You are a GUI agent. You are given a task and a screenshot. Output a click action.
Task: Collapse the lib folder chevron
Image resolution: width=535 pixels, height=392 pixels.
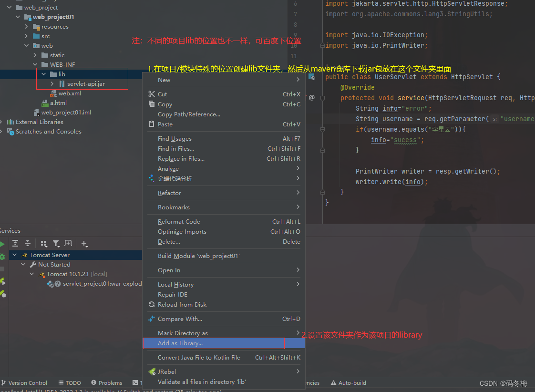(43, 74)
